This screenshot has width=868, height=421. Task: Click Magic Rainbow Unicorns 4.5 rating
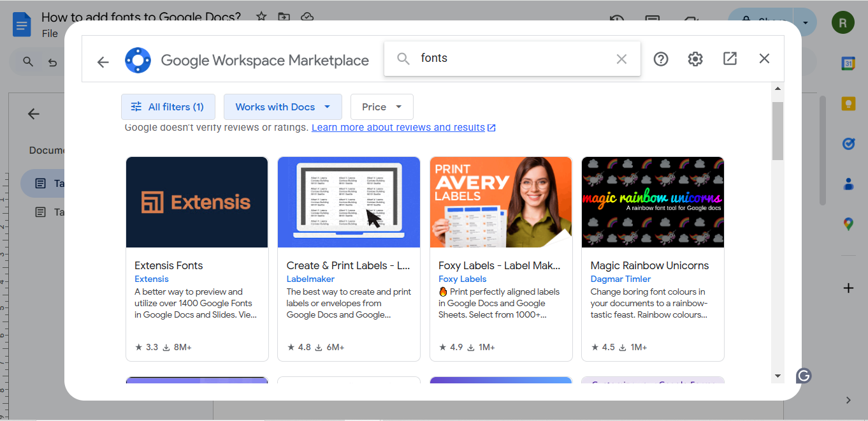602,347
